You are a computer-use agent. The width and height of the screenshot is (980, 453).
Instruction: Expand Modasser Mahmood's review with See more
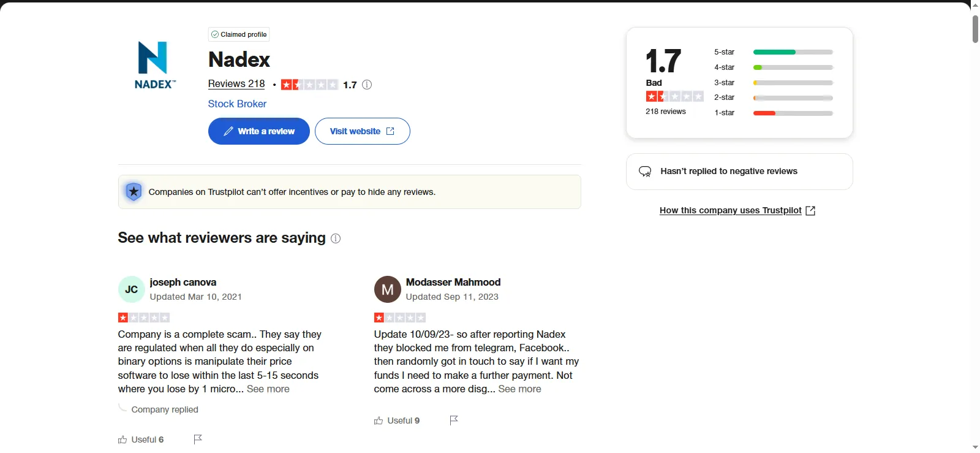pos(520,389)
